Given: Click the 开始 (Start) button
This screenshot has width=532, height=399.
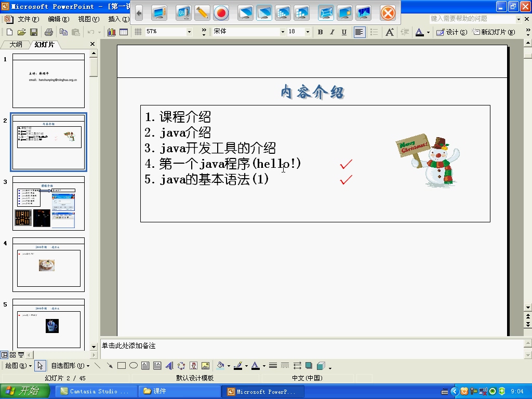Looking at the screenshot, I should click(x=24, y=391).
